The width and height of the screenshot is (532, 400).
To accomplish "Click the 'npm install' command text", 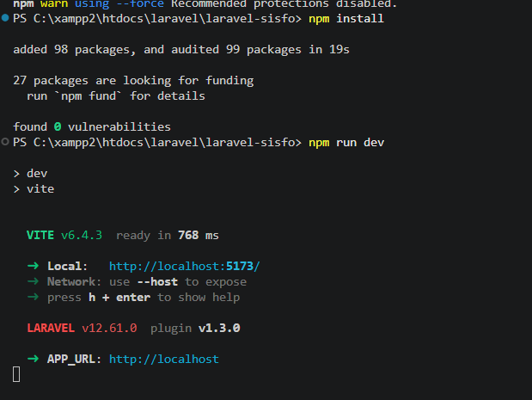I will [346, 19].
